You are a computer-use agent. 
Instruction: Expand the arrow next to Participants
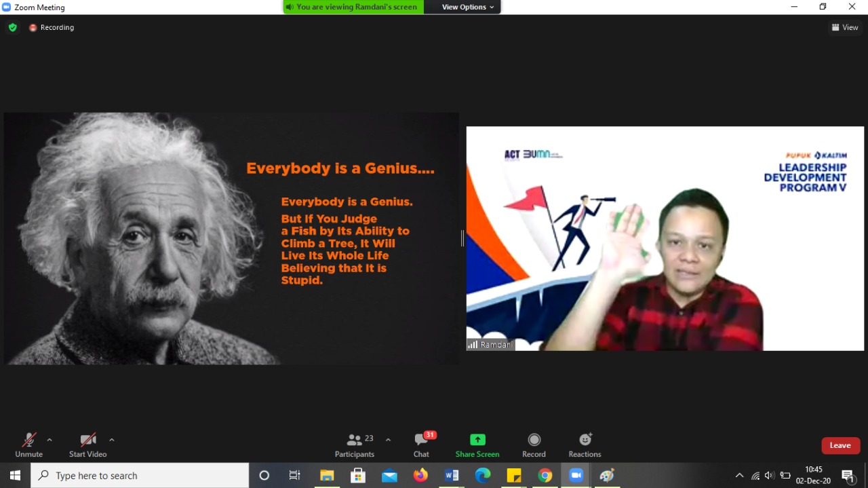388,440
